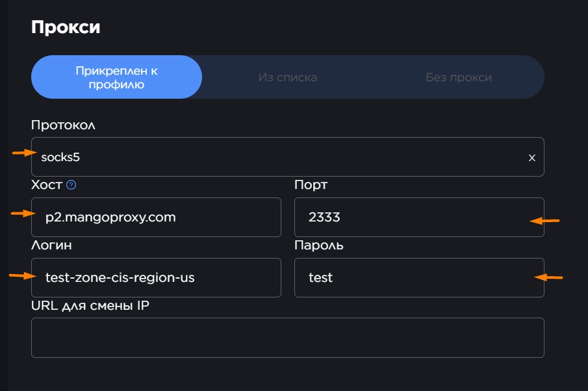Image resolution: width=588 pixels, height=391 pixels.
Task: Click the 'Прокси' section heading
Action: point(66,27)
